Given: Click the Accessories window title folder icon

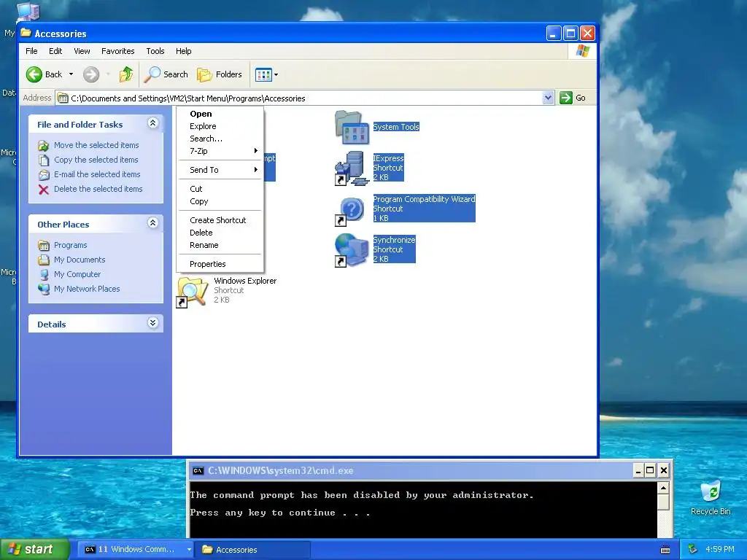Looking at the screenshot, I should click(26, 34).
